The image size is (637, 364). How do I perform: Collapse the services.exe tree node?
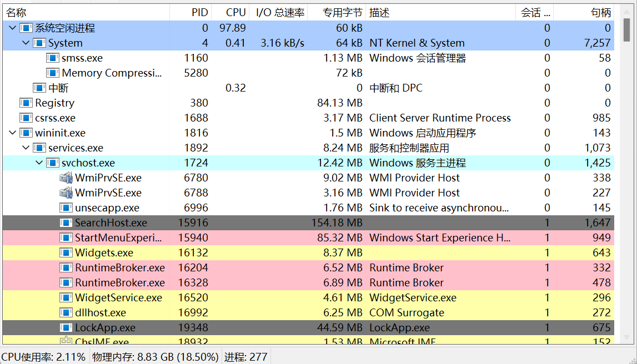click(x=26, y=148)
